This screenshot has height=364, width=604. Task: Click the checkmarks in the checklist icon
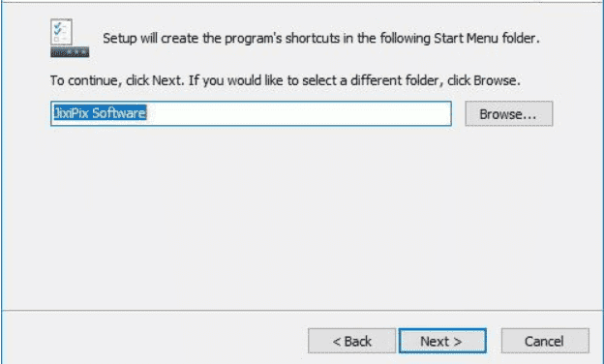(58, 29)
